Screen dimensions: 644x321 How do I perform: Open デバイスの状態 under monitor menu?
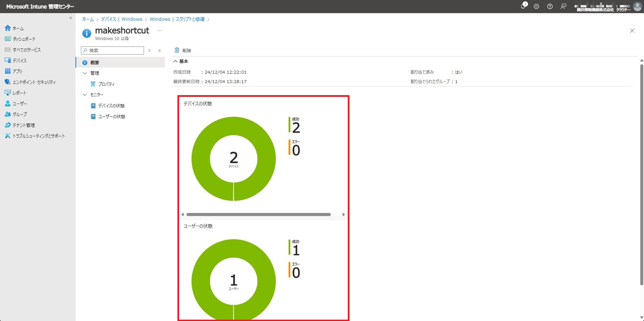111,106
